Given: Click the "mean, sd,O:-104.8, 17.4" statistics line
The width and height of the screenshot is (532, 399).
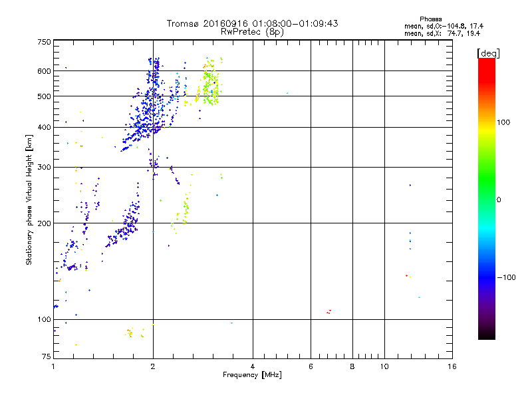Looking at the screenshot, I should 444,26.
